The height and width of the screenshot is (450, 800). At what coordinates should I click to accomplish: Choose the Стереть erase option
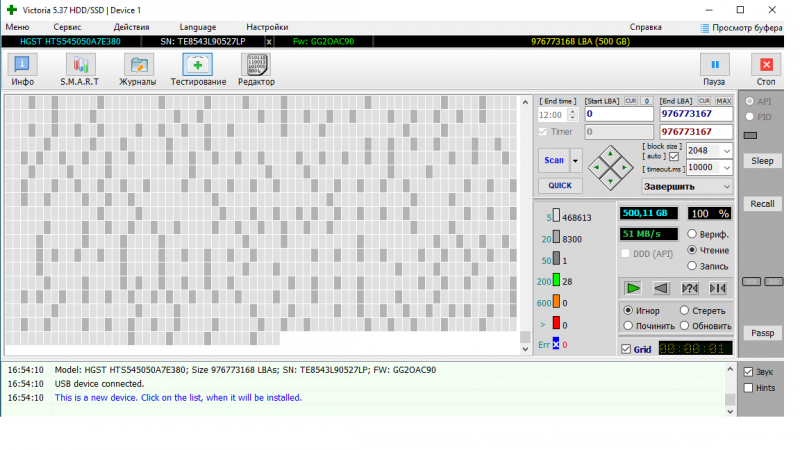686,311
